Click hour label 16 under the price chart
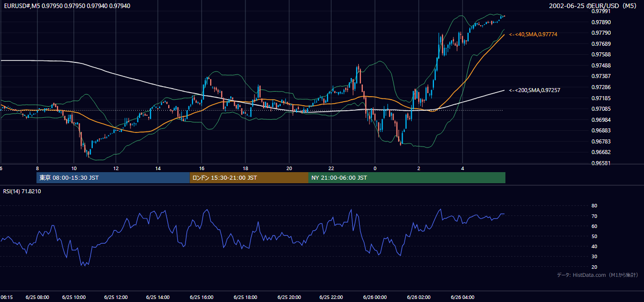 coord(202,168)
